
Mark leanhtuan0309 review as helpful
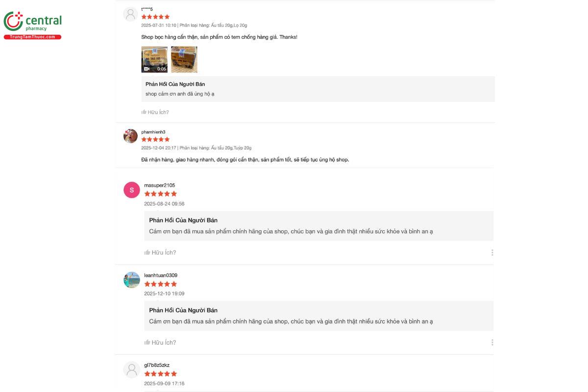point(160,343)
